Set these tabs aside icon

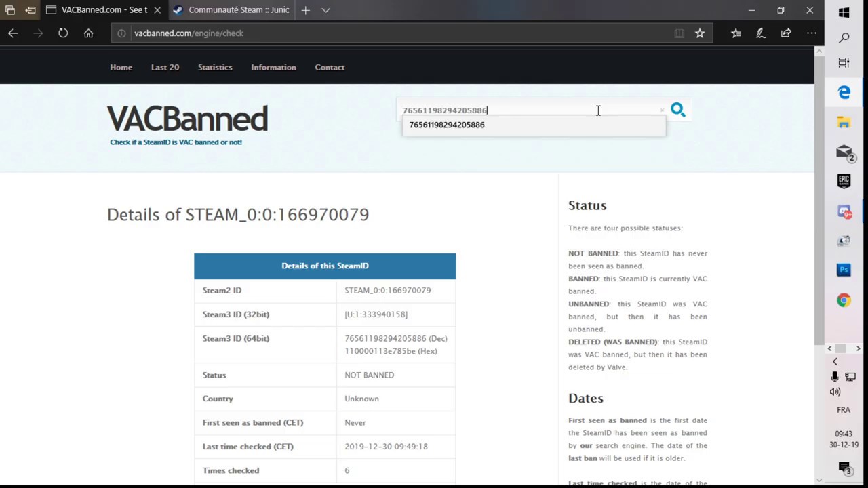pyautogui.click(x=31, y=10)
